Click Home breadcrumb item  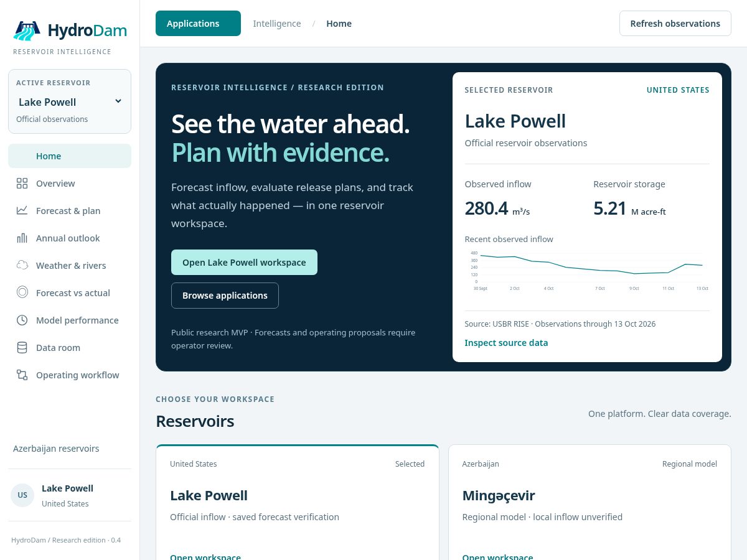[x=339, y=24]
